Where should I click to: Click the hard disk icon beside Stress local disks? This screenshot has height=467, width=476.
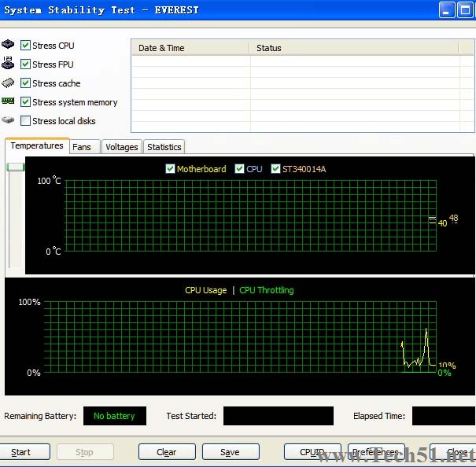8,120
